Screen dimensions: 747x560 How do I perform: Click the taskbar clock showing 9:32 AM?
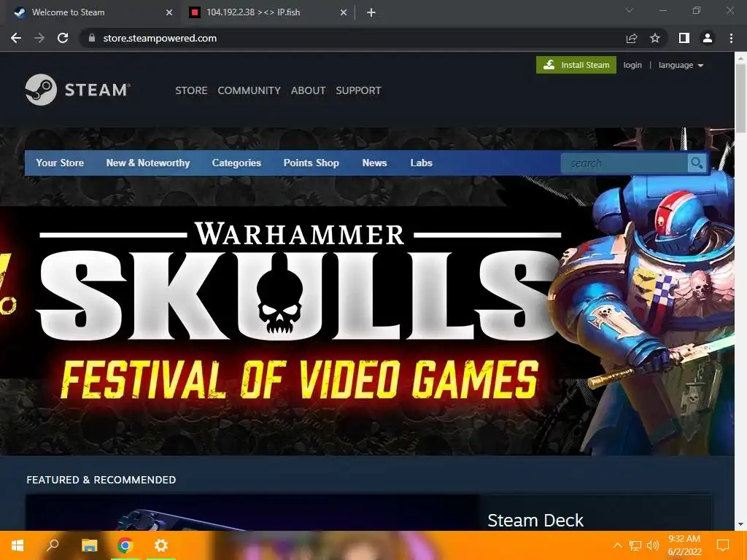point(684,545)
